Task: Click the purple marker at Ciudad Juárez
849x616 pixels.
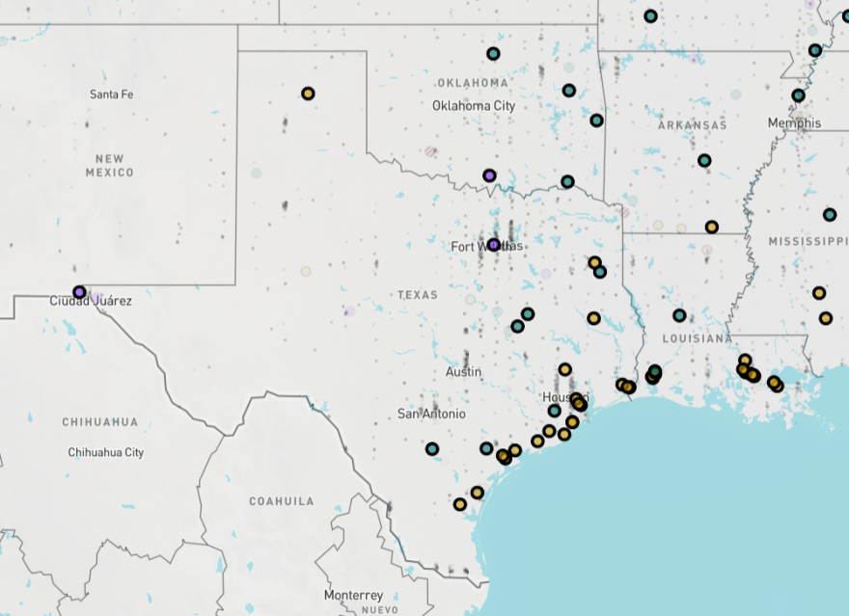Action: tap(79, 293)
